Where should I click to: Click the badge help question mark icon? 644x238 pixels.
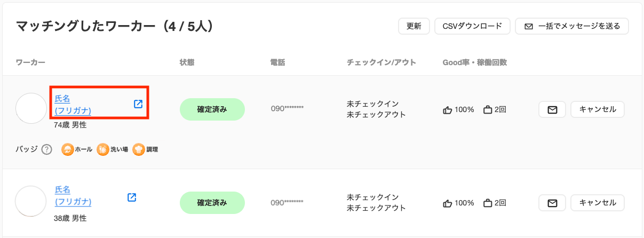(x=47, y=149)
